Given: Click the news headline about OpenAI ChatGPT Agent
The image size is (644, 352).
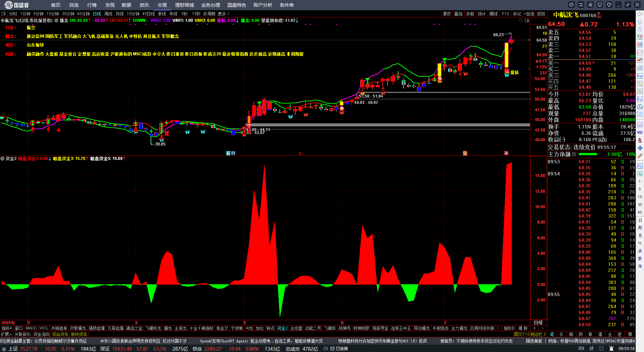Looking at the screenshot, I should pos(261,341).
